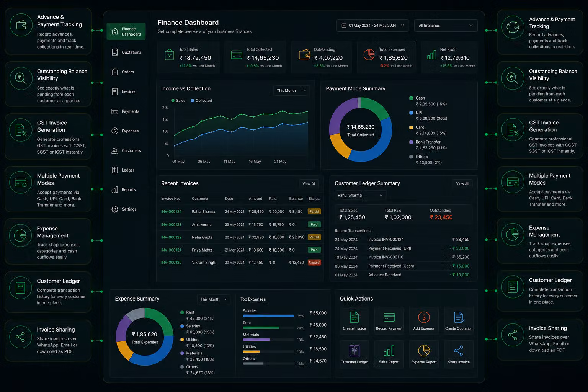Launch the Record Payment quick action icon

tap(389, 317)
